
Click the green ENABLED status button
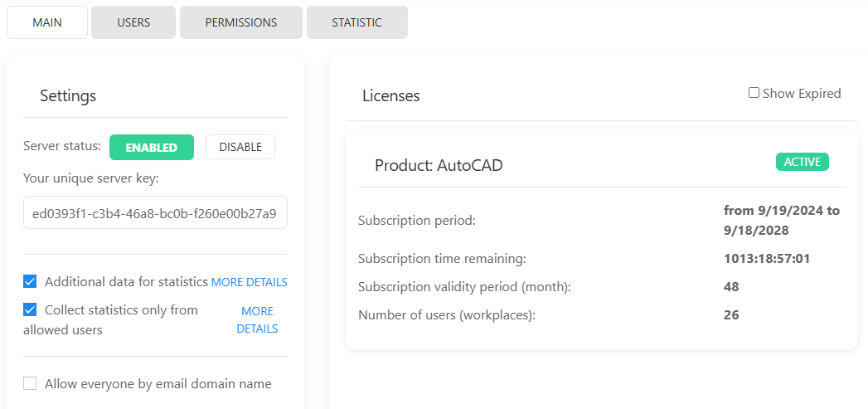click(x=151, y=147)
